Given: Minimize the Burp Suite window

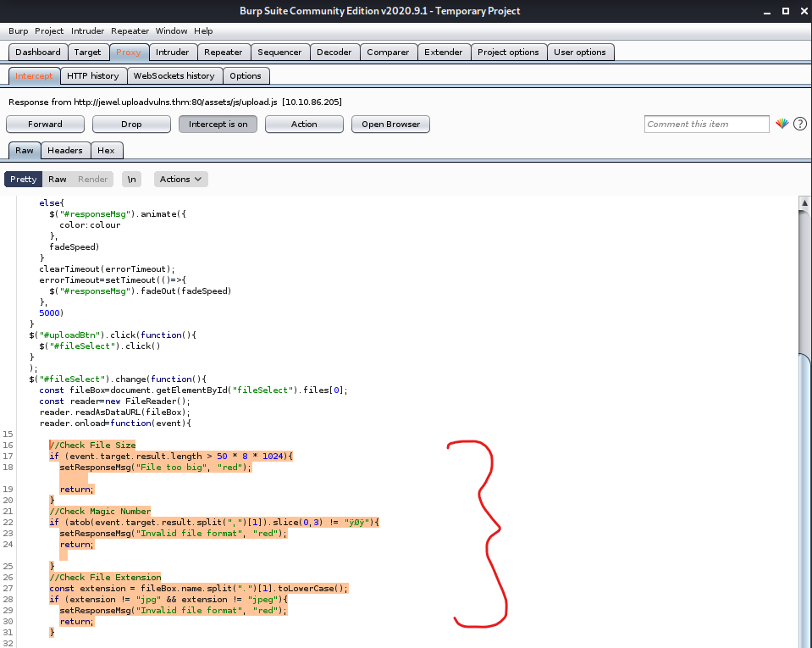Looking at the screenshot, I should tap(767, 11).
